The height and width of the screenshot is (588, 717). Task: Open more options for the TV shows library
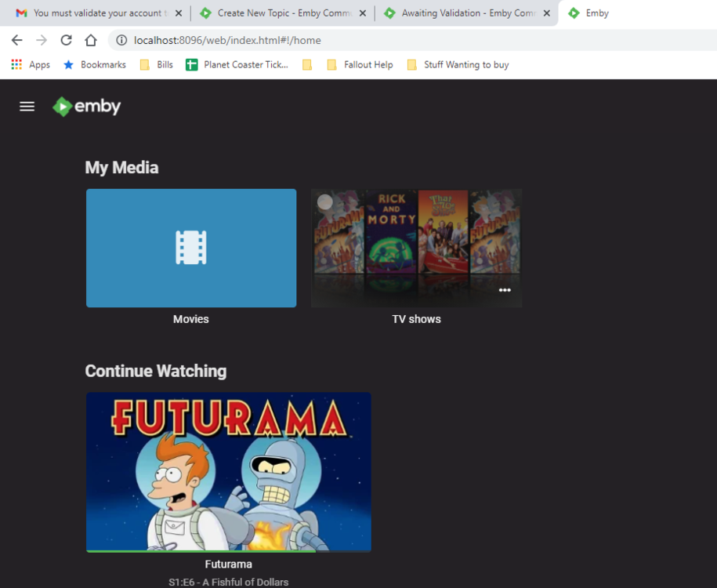click(505, 290)
